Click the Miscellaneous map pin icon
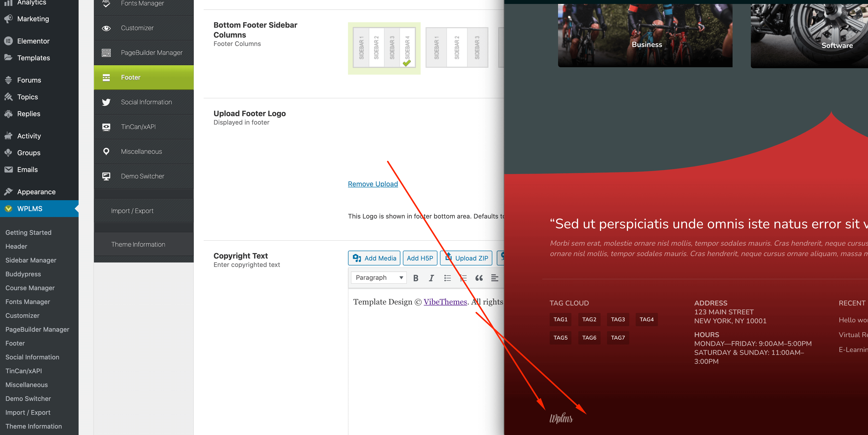The width and height of the screenshot is (868, 435). click(106, 152)
